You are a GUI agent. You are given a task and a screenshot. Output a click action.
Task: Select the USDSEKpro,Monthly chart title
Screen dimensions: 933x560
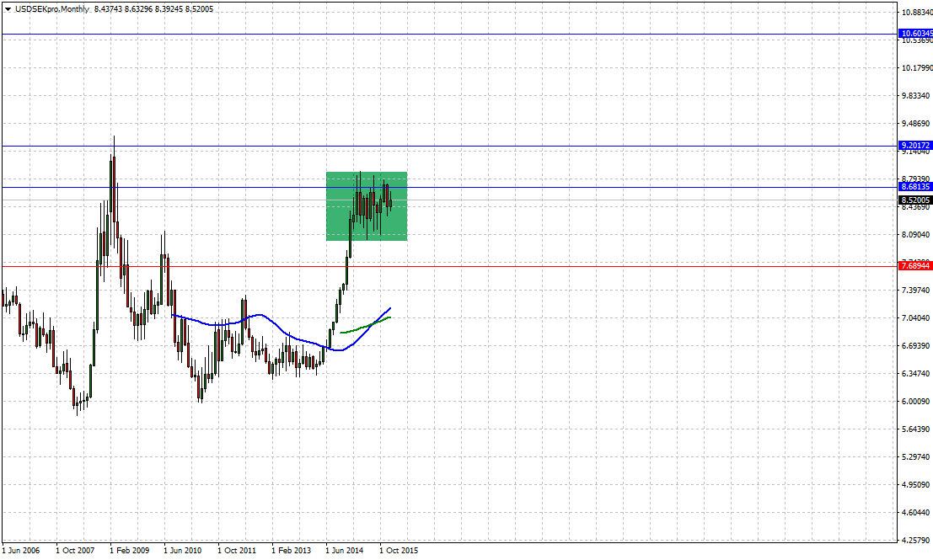point(51,9)
